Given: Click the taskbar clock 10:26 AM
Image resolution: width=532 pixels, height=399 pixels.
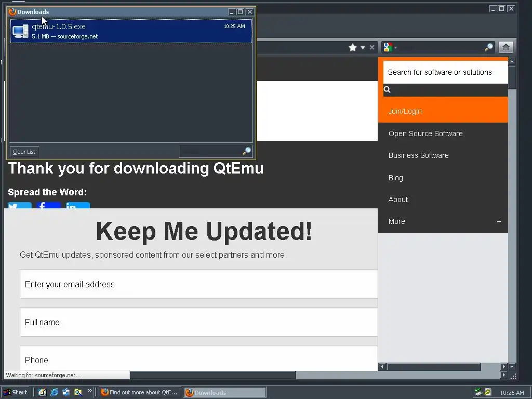Looking at the screenshot, I should 512,393.
